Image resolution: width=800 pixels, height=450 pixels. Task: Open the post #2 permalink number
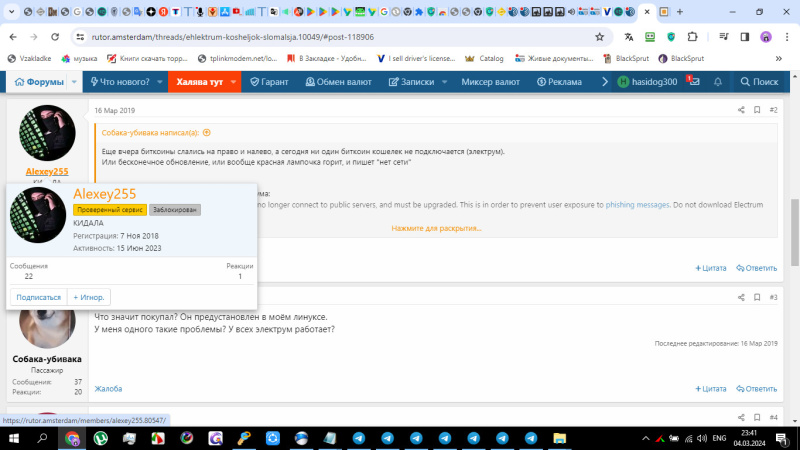click(x=773, y=110)
